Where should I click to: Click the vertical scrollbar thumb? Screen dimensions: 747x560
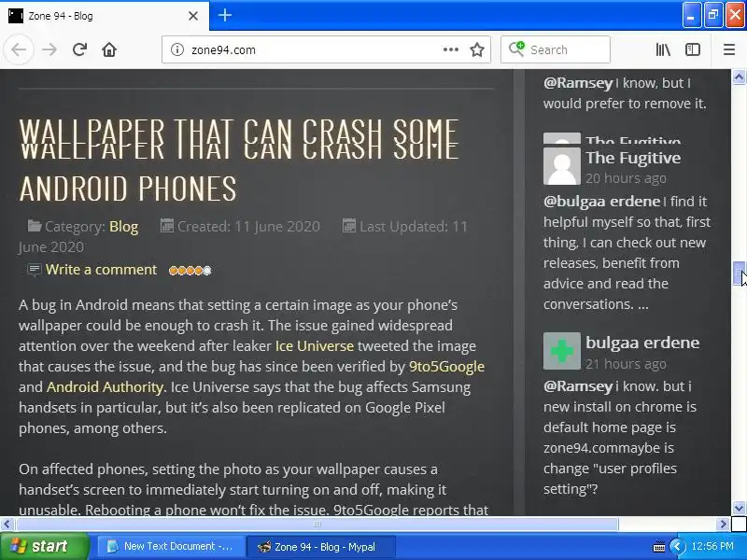coord(739,273)
